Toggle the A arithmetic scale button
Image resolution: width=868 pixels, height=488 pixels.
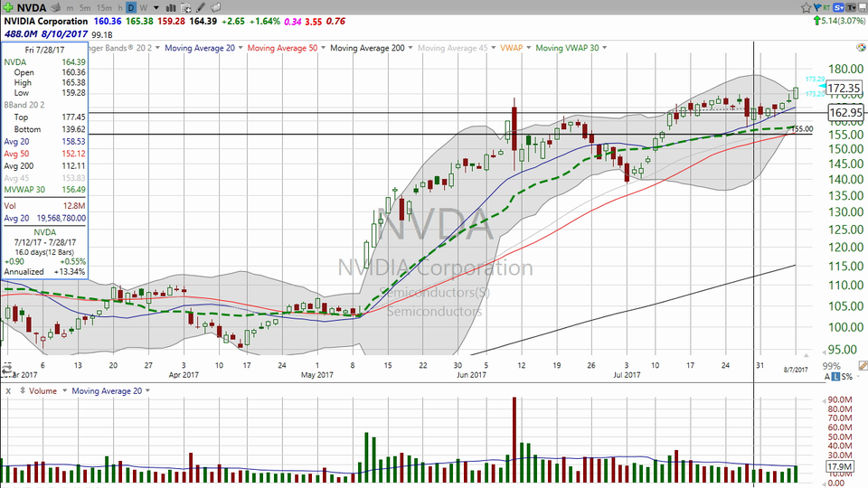point(827,377)
